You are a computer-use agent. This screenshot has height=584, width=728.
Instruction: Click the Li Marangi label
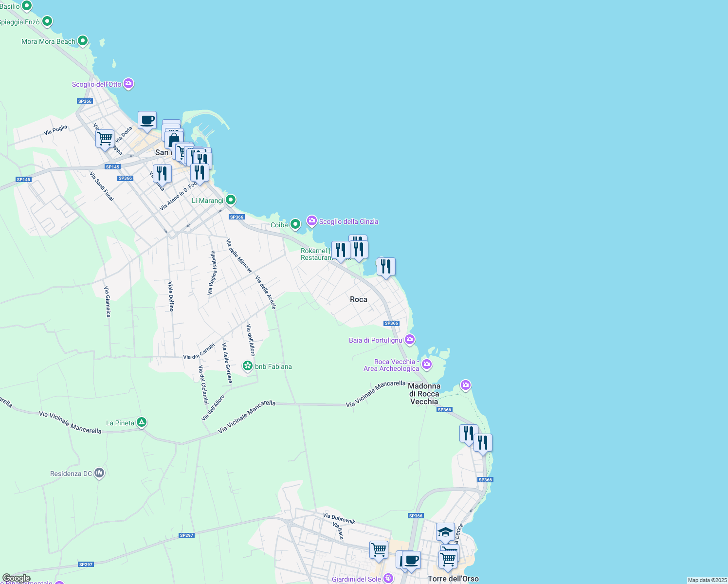pos(207,201)
